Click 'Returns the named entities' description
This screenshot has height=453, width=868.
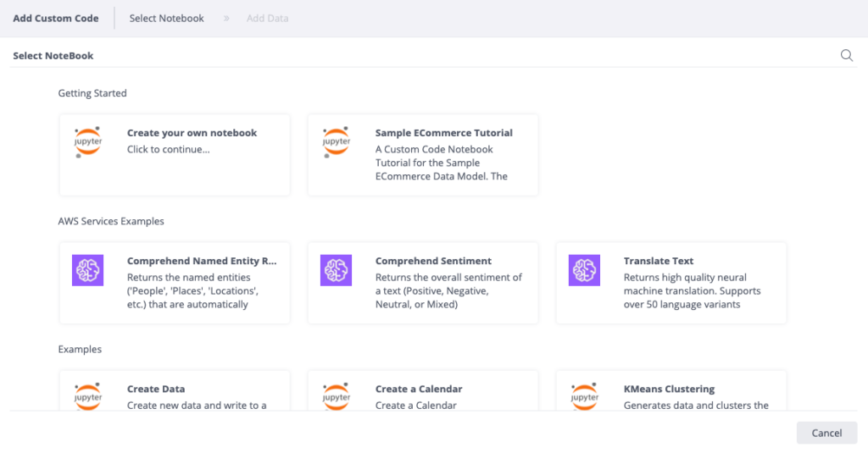click(189, 277)
